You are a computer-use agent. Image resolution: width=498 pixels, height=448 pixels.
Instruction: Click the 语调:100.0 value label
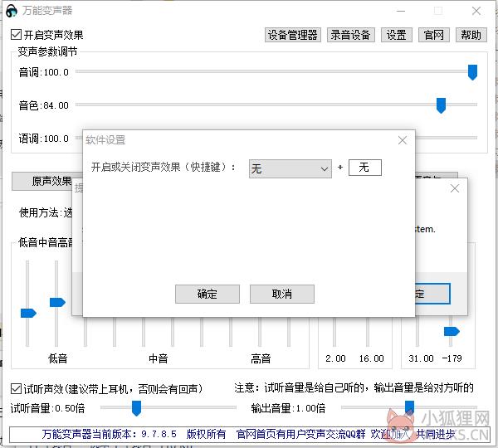click(x=43, y=139)
